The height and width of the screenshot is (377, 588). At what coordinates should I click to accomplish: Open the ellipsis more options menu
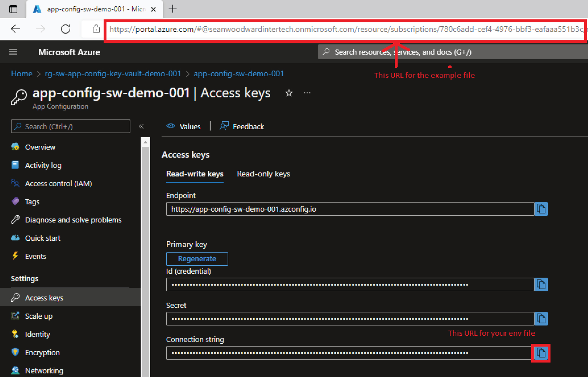click(307, 93)
